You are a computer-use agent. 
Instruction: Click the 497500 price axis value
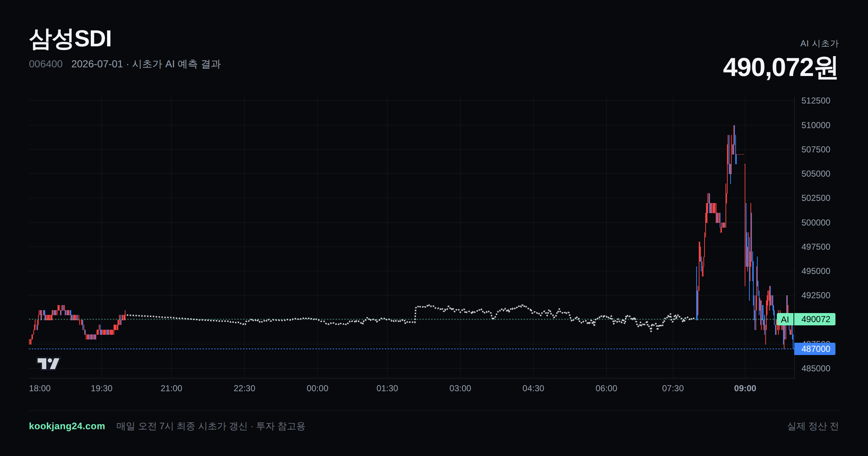tap(816, 247)
